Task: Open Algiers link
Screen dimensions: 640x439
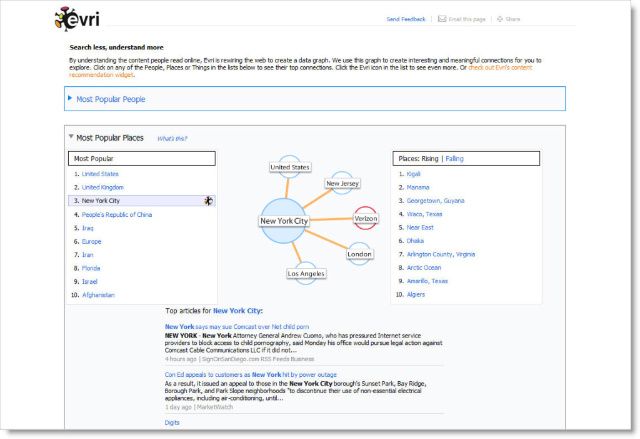Action: coord(416,295)
